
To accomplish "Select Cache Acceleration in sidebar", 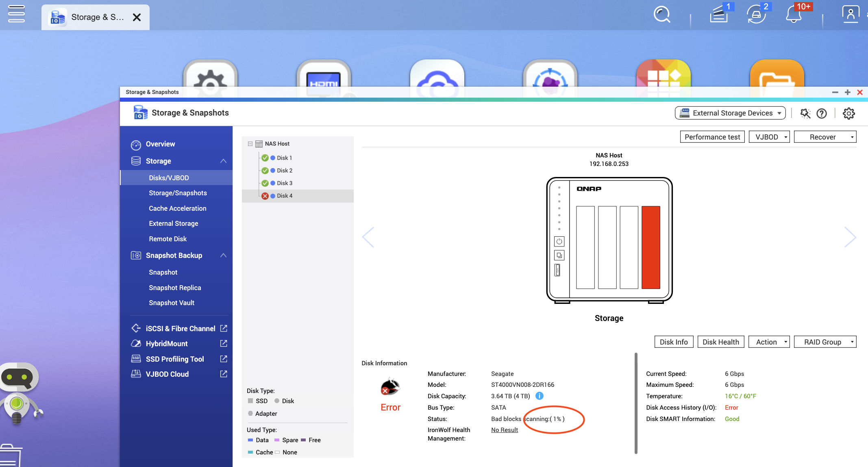I will coord(177,208).
